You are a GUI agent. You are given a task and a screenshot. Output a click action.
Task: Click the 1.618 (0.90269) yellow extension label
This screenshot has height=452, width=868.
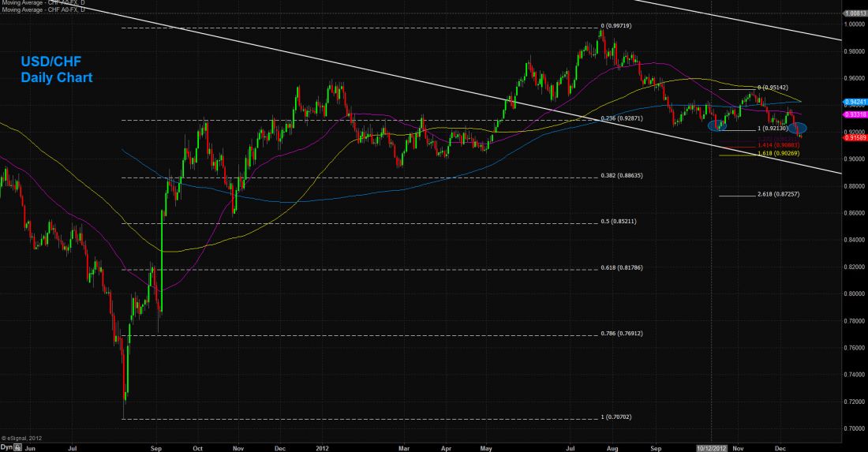(779, 154)
